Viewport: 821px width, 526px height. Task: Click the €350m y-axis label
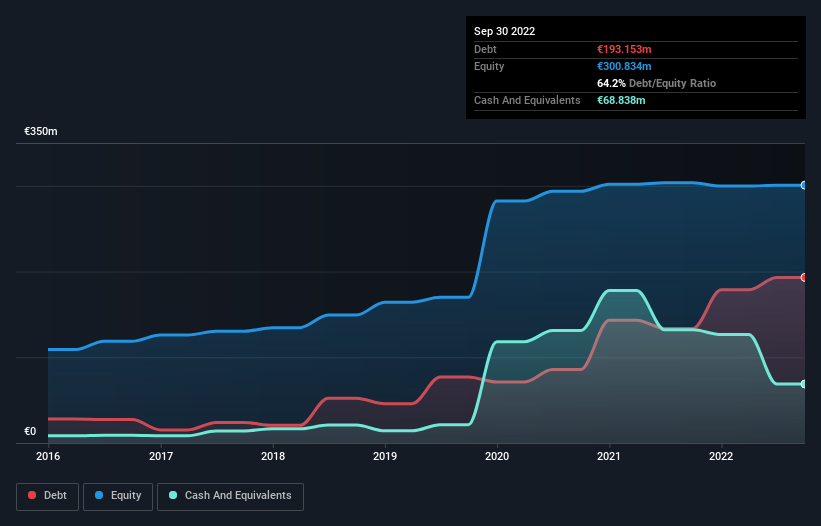tap(41, 131)
